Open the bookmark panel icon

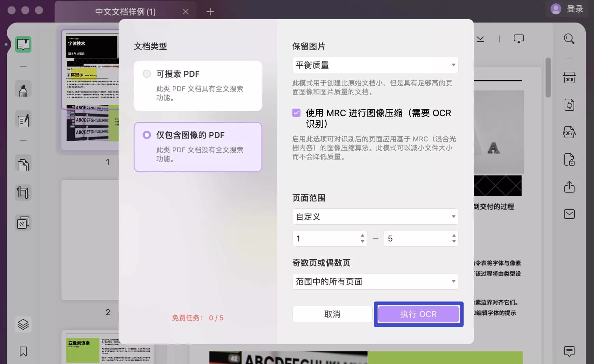[23, 351]
